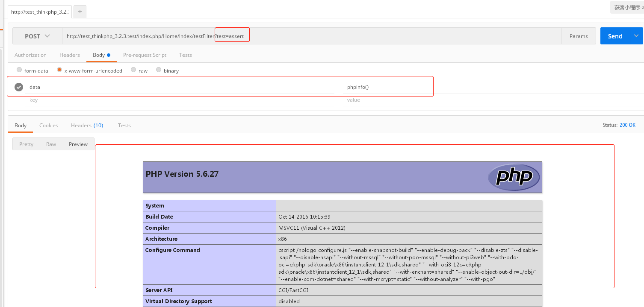Screen dimensions: 644x307
Task: Click the empty key placeholder field
Action: click(x=180, y=100)
